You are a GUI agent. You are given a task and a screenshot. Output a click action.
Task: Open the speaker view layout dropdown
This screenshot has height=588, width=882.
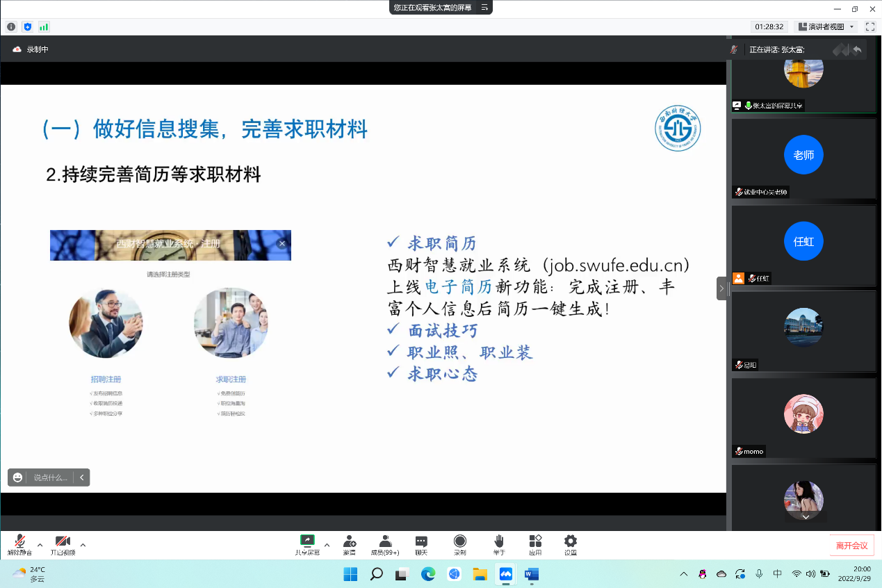pos(826,27)
